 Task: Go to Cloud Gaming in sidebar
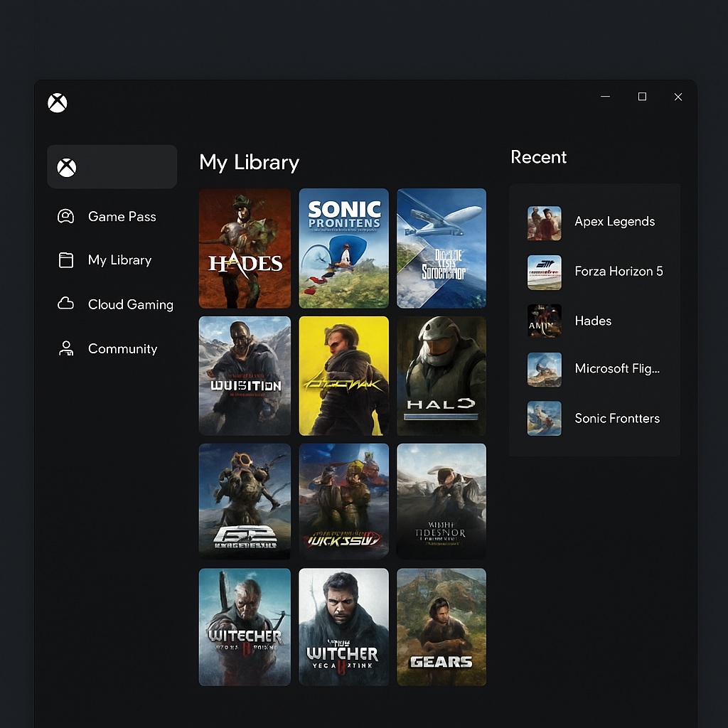tap(130, 304)
